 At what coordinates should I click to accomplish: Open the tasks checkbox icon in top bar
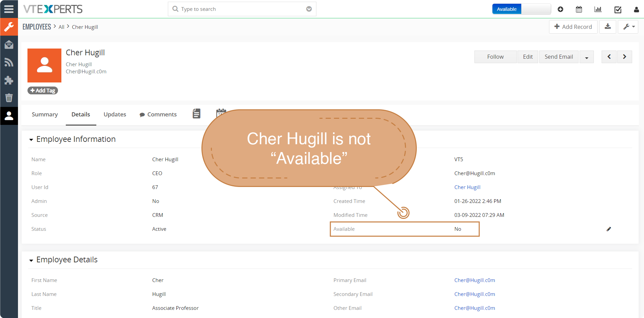coord(618,10)
